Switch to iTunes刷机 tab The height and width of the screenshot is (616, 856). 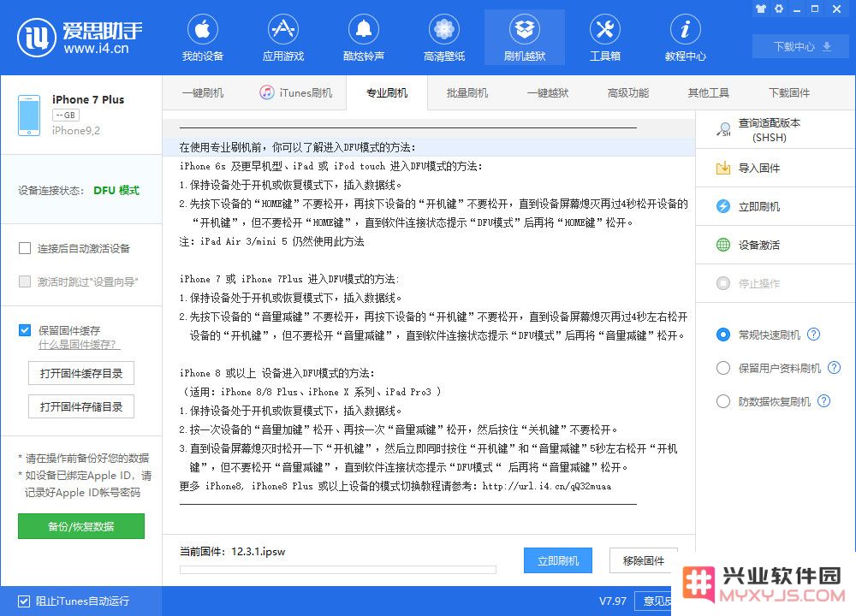pos(295,93)
